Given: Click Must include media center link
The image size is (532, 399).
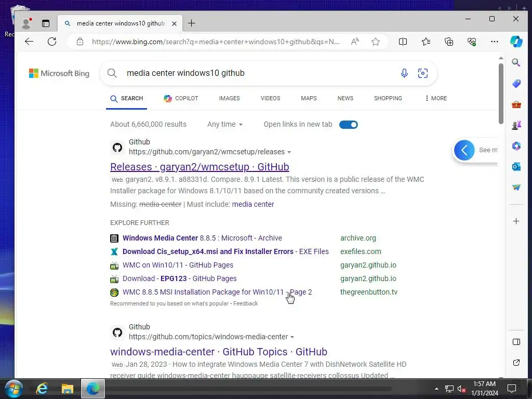Looking at the screenshot, I should coord(253,204).
